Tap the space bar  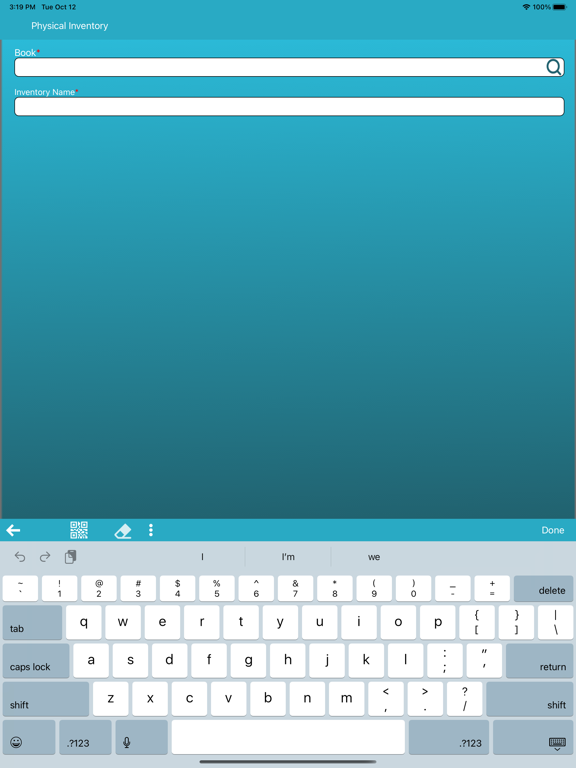pos(288,737)
